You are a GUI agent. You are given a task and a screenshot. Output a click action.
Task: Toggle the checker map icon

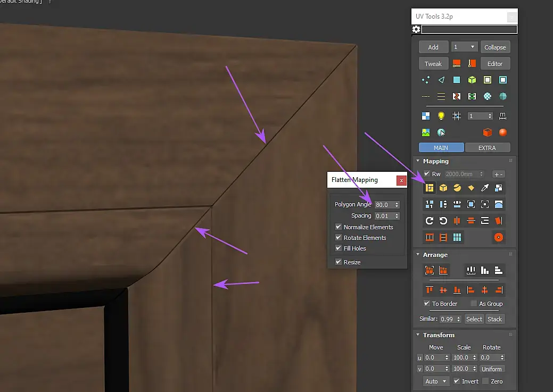click(x=426, y=116)
